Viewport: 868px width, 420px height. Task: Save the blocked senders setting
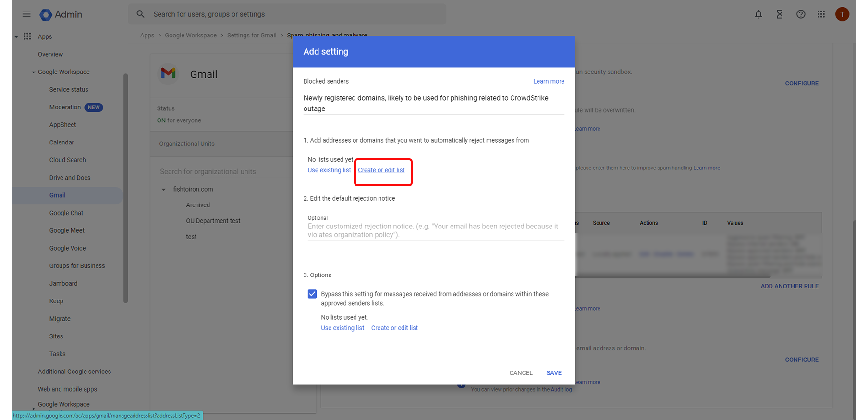pyautogui.click(x=553, y=373)
